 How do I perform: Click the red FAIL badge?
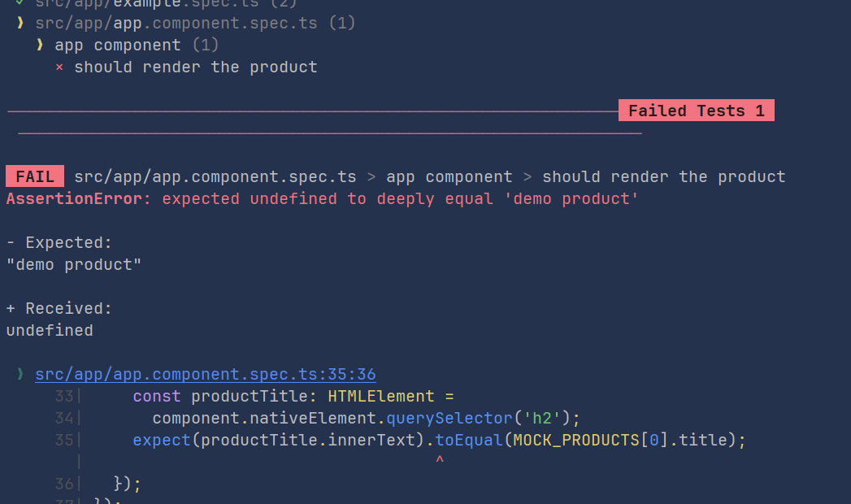click(x=35, y=176)
